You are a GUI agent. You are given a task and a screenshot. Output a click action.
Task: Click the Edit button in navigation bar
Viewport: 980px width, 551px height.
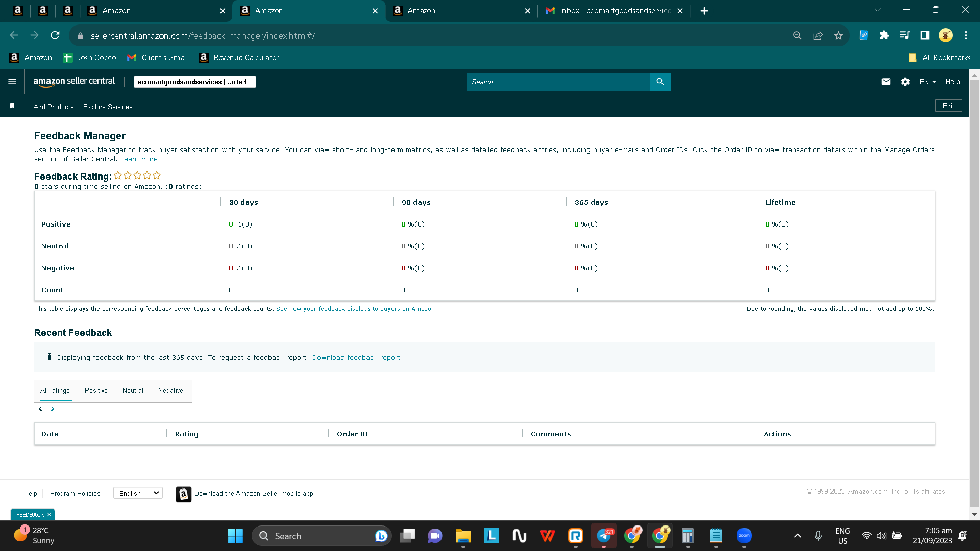tap(948, 106)
